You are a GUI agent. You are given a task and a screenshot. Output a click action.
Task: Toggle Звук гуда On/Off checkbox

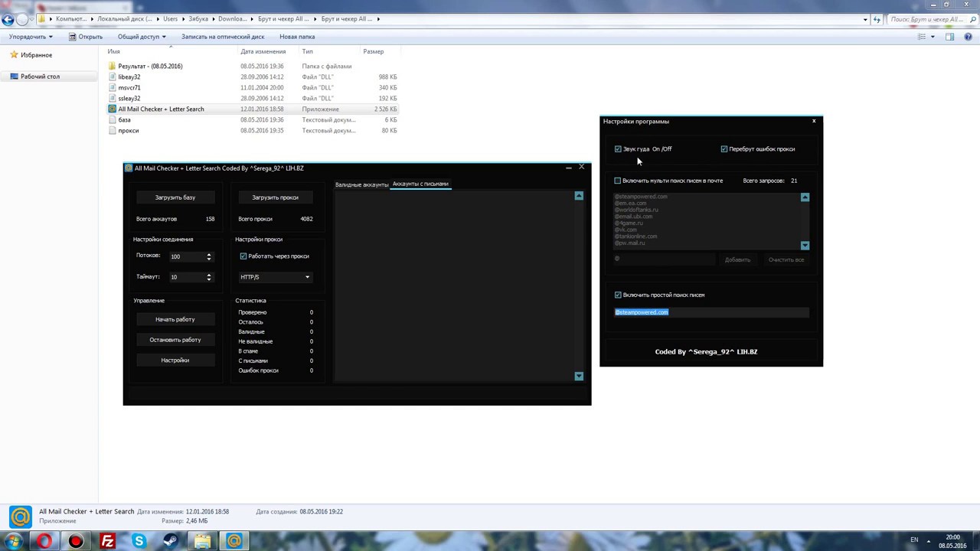click(x=618, y=149)
